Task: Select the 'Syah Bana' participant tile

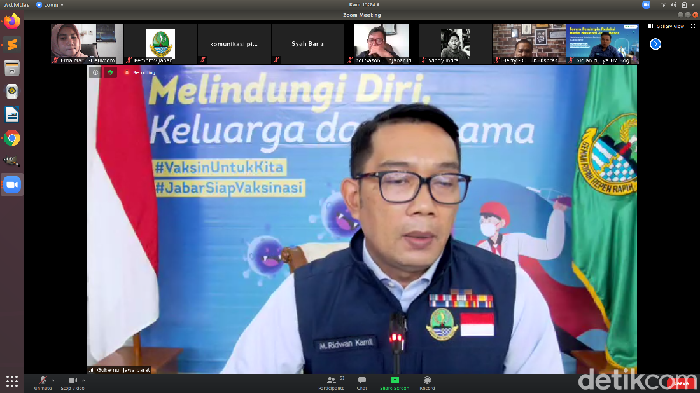Action: click(x=308, y=44)
